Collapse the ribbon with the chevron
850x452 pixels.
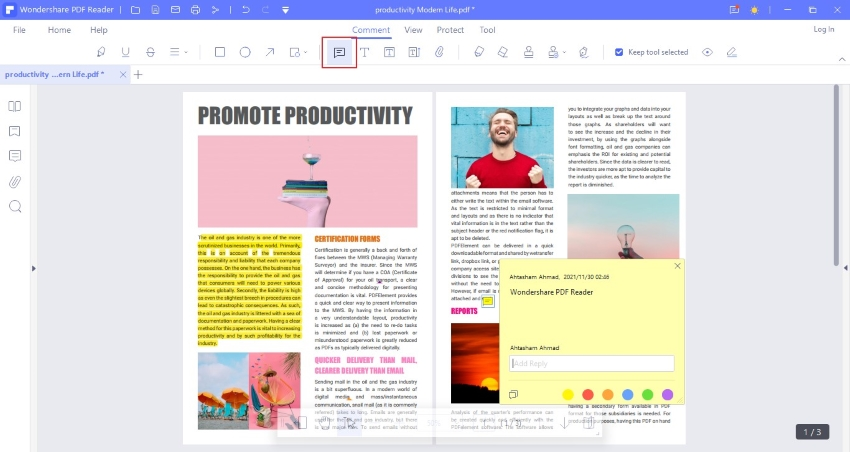point(841,59)
